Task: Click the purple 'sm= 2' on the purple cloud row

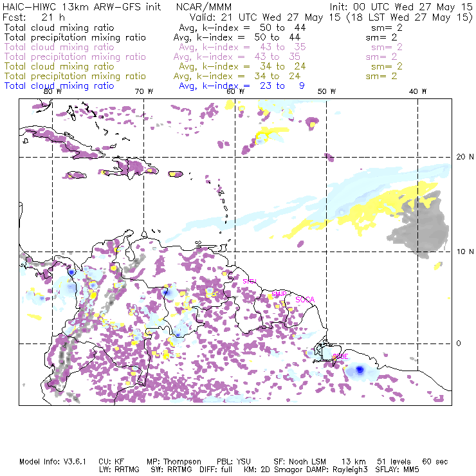Action: click(387, 47)
